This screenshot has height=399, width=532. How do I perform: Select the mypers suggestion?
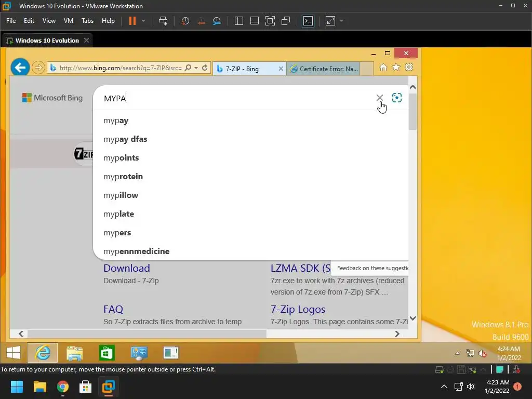pyautogui.click(x=251, y=233)
